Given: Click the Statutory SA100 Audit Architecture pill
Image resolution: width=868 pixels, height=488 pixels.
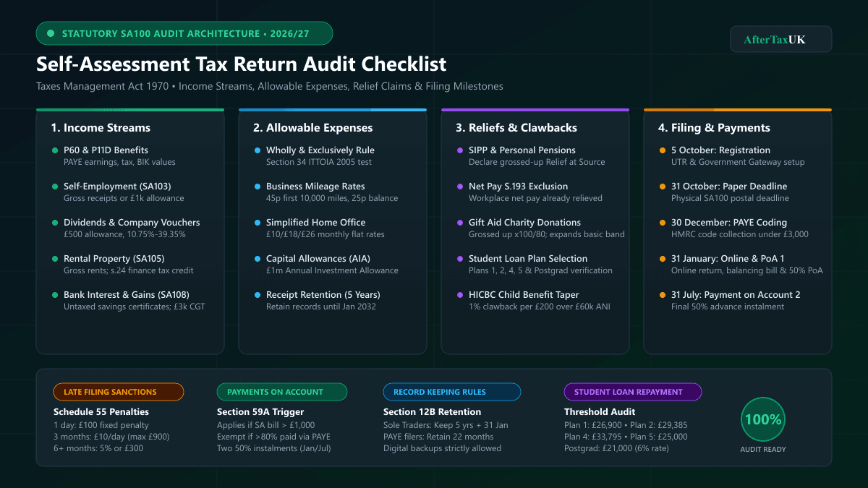Looking at the screenshot, I should coord(184,33).
